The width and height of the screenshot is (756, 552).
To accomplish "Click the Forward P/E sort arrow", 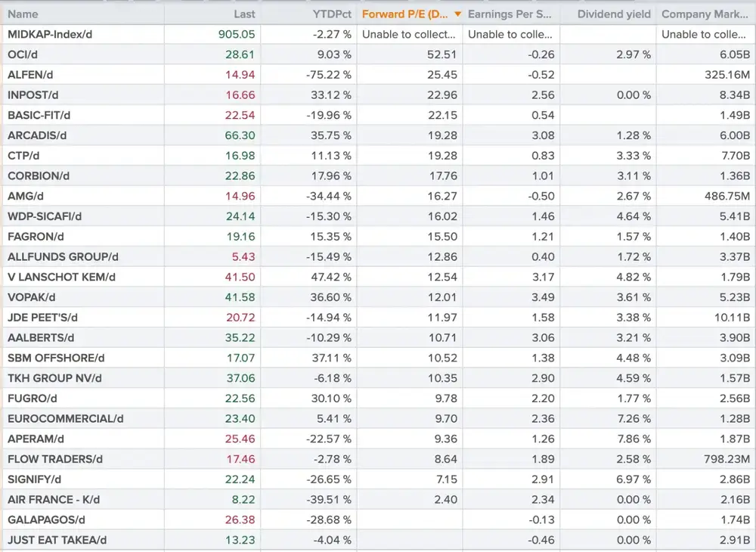I will click(457, 14).
